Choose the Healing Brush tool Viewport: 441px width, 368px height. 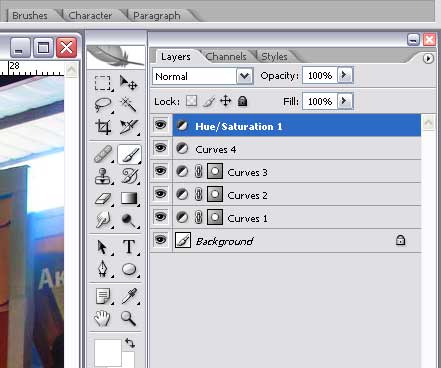pyautogui.click(x=103, y=154)
